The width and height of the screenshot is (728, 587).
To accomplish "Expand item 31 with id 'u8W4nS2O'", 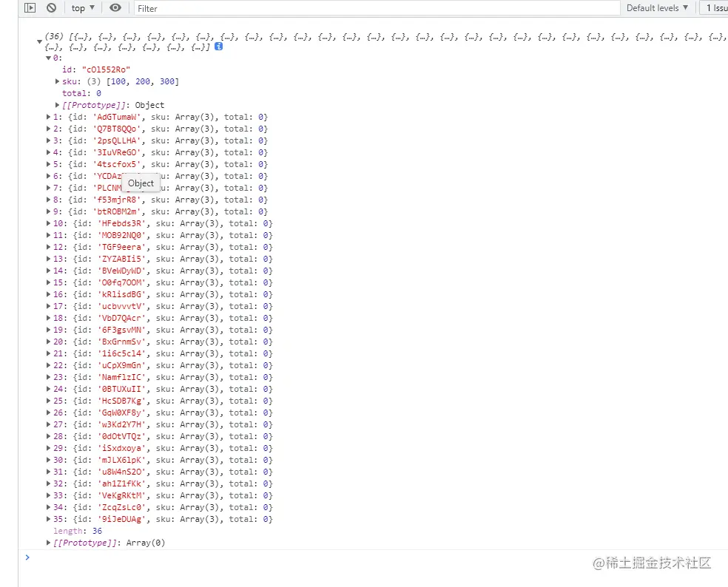I will tap(48, 472).
